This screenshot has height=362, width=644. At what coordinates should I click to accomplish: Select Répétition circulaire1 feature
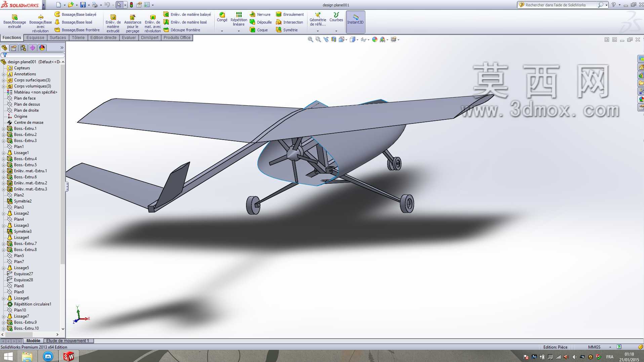coord(33,304)
